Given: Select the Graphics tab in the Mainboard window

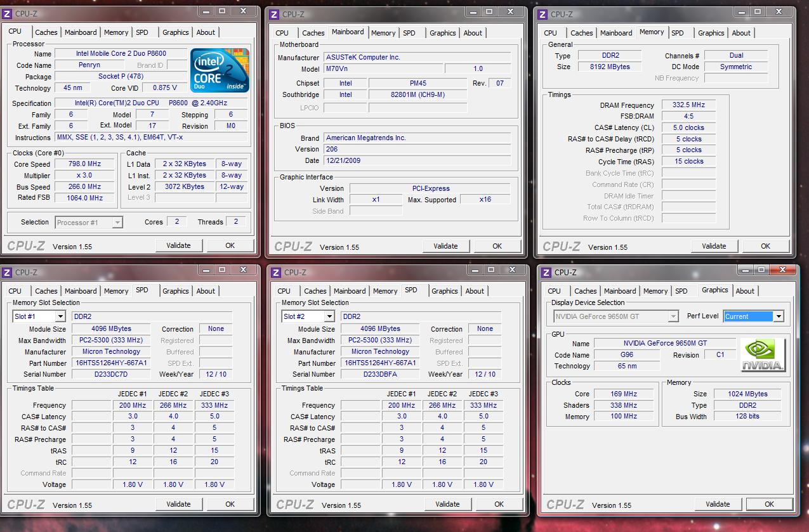Looking at the screenshot, I should (x=442, y=33).
